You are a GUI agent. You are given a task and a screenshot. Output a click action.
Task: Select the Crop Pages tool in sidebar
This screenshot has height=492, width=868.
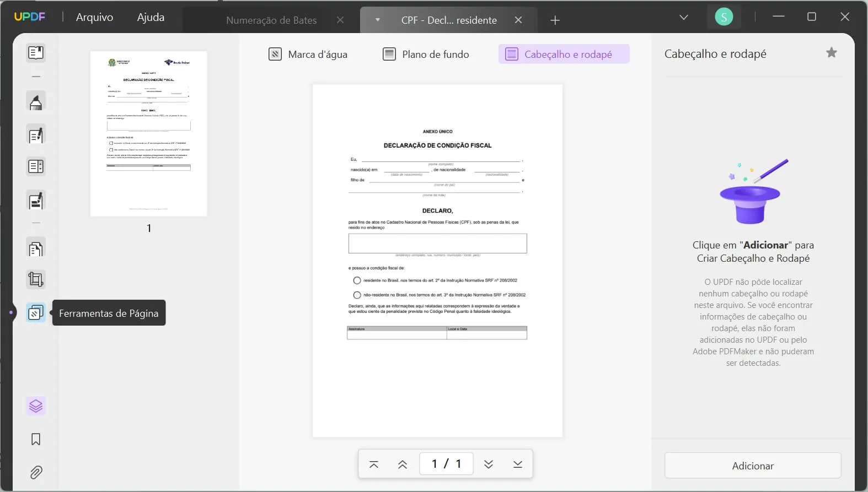[x=36, y=280]
